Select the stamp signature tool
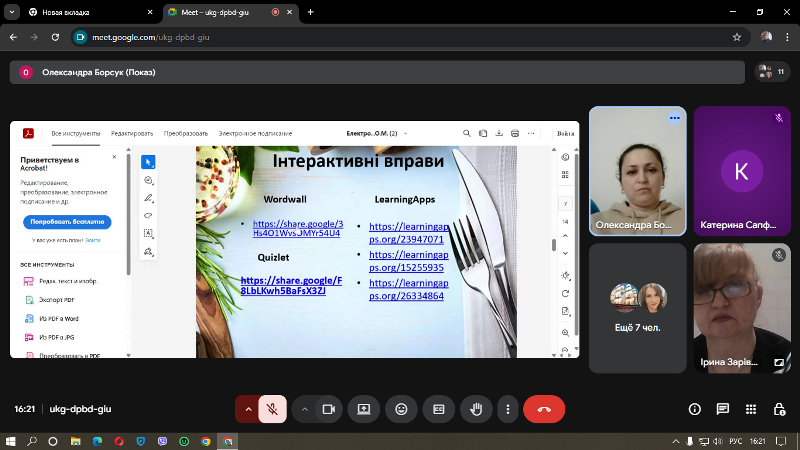800x450 pixels. pyautogui.click(x=148, y=252)
